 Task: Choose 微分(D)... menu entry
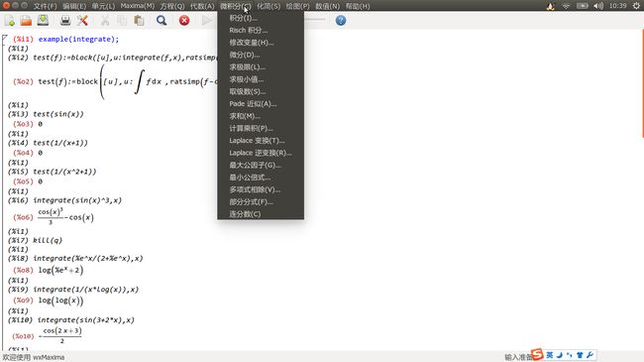(261, 55)
